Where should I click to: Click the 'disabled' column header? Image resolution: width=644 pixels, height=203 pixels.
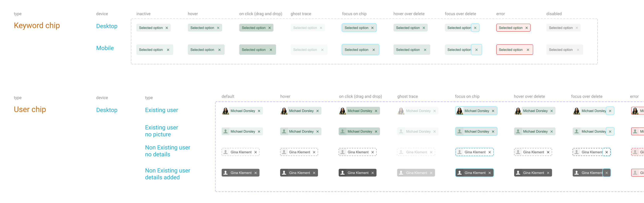[554, 14]
